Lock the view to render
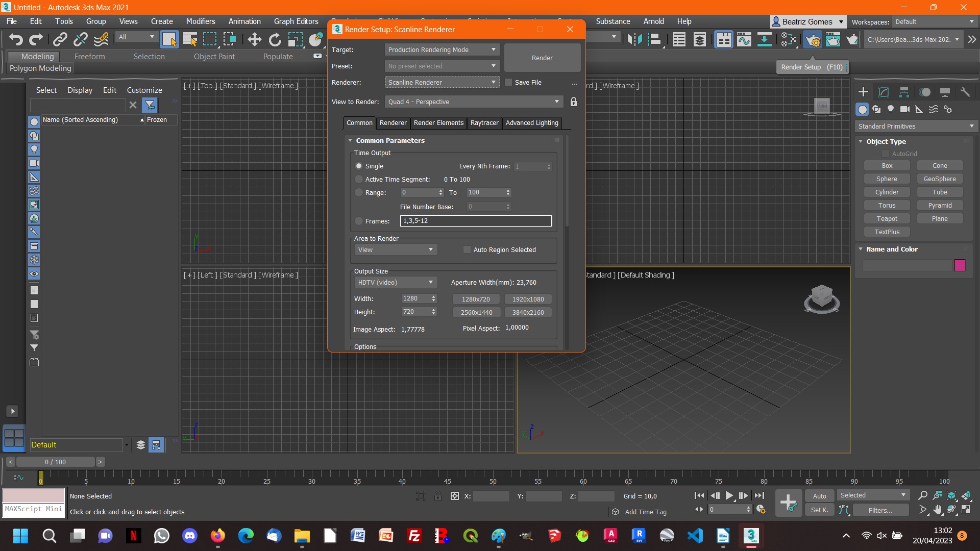The width and height of the screenshot is (980, 551). click(574, 102)
